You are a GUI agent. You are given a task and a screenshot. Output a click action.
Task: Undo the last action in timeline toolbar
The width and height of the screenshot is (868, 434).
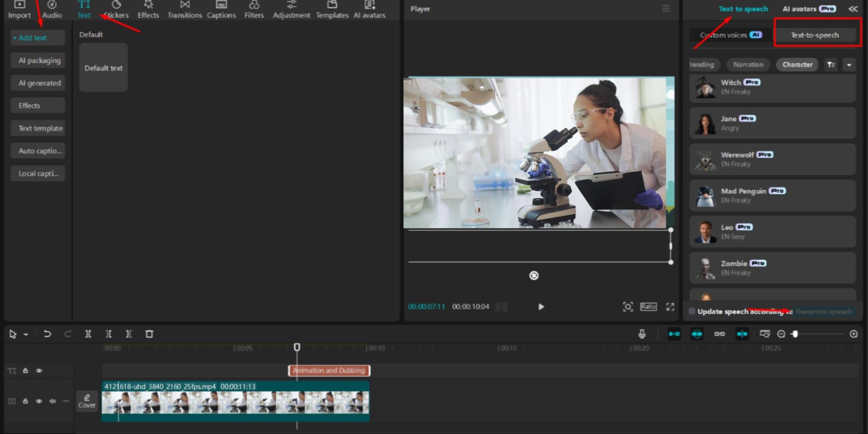point(47,334)
